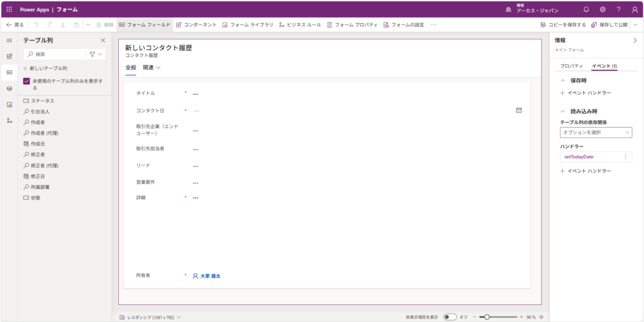Open the app launcher waffle icon
644x322 pixels.
pos(9,9)
